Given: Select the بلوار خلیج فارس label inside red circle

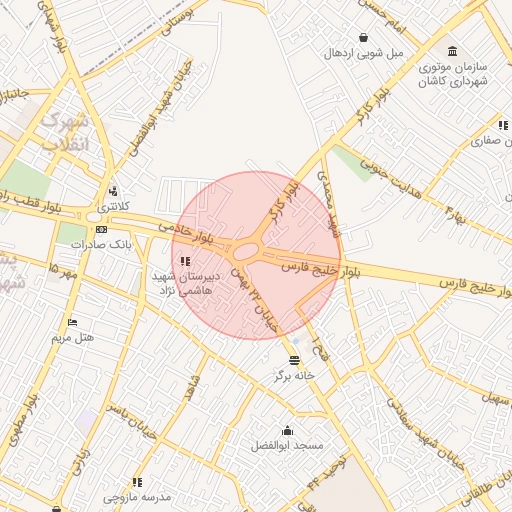Looking at the screenshot, I should [309, 269].
